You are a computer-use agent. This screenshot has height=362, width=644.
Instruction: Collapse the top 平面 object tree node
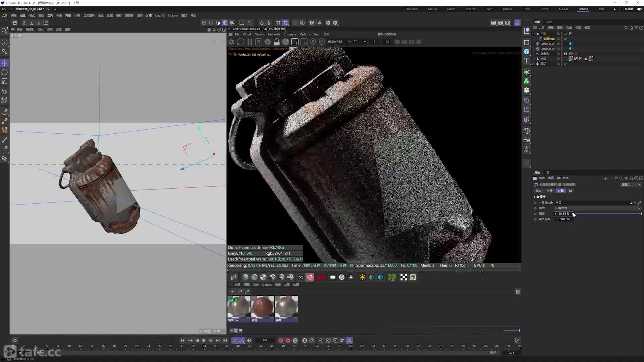point(534,34)
